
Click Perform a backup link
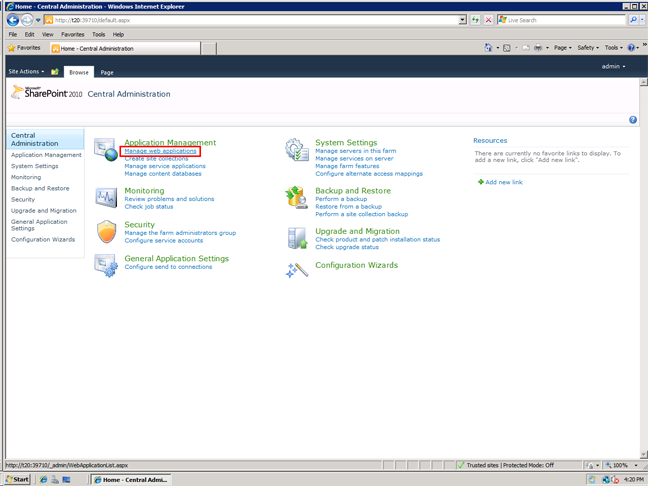[341, 199]
